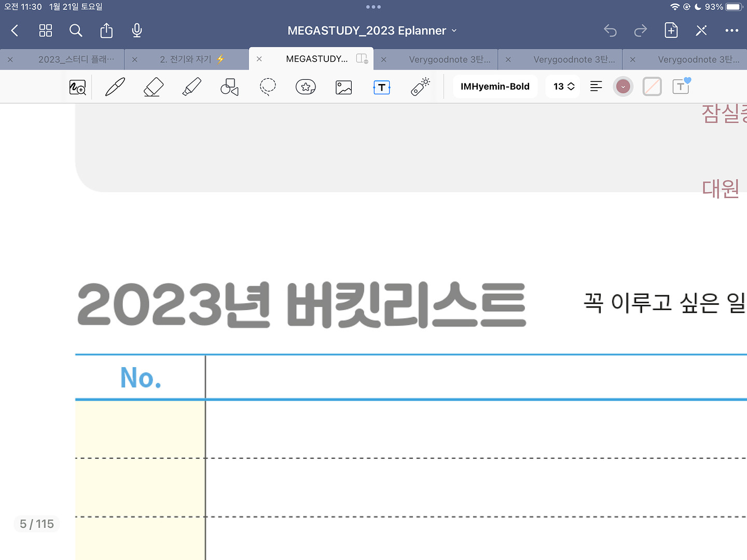Click the 5 / 115 page indicator

coord(37,524)
